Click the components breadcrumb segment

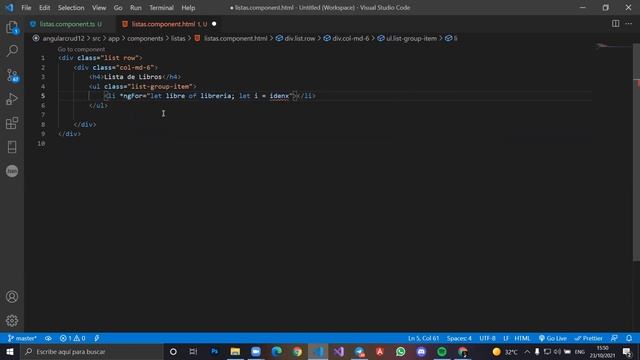[145, 38]
